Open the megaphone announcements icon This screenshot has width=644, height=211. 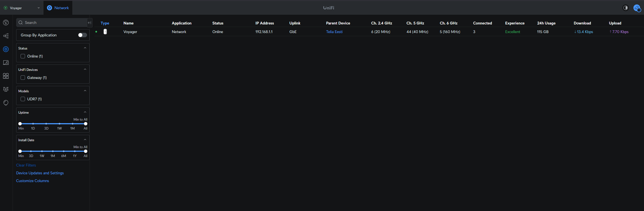[636, 8]
